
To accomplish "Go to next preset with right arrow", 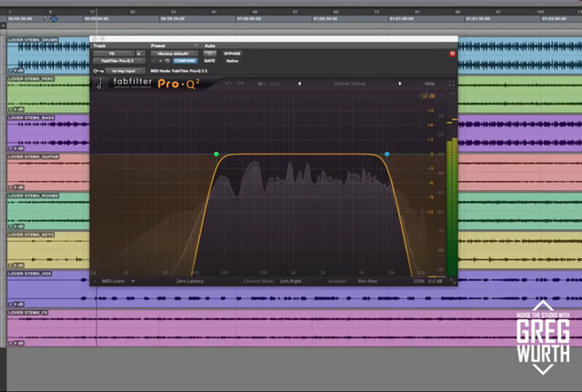I will tap(400, 84).
